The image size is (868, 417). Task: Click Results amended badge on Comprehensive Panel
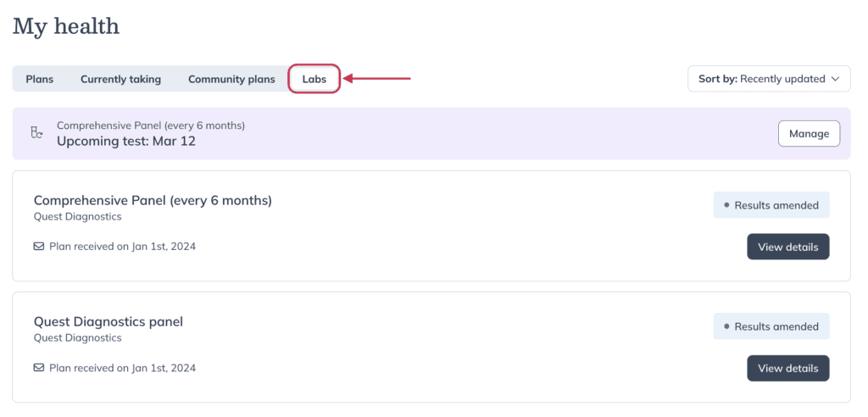click(771, 205)
